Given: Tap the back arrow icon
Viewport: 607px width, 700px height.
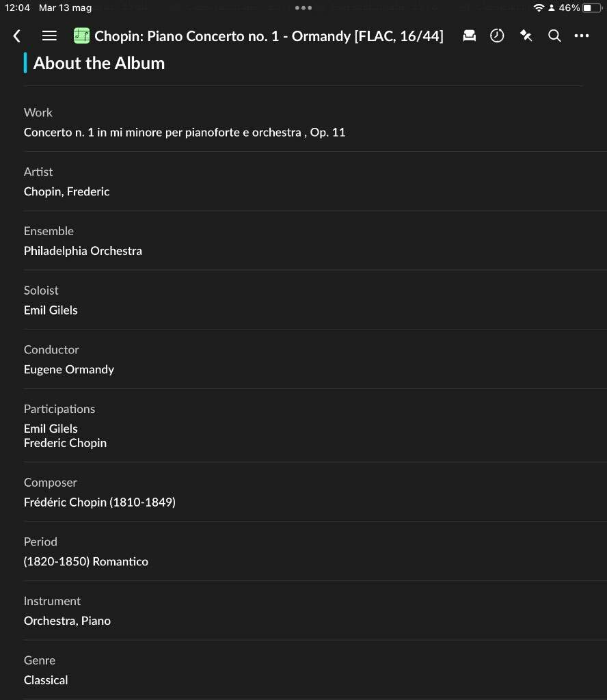Looking at the screenshot, I should click(17, 36).
